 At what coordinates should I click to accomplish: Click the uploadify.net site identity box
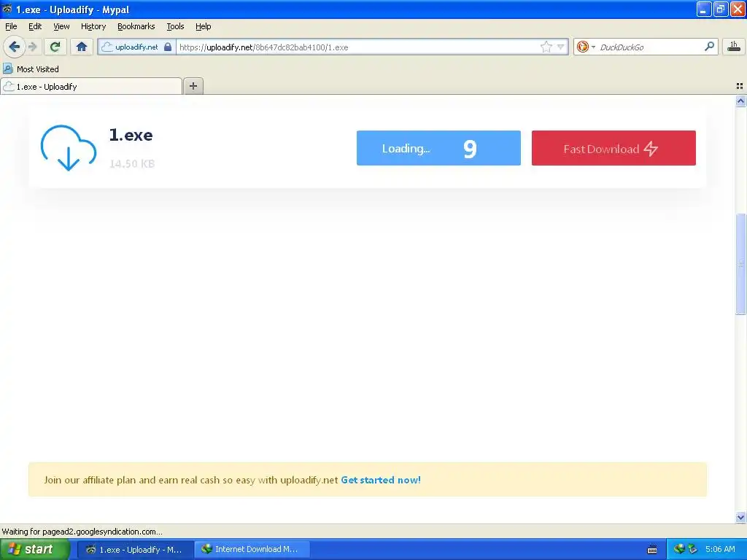pos(136,47)
